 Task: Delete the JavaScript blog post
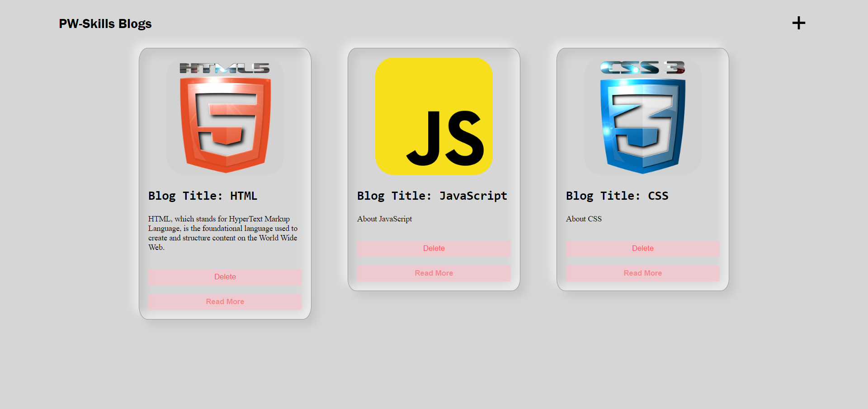(x=434, y=248)
